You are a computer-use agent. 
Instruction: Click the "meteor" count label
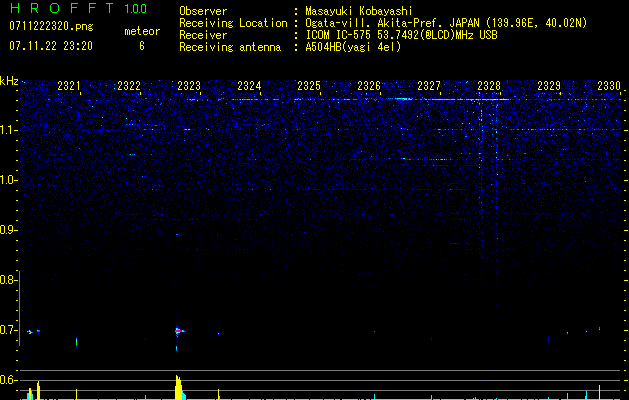(142, 31)
